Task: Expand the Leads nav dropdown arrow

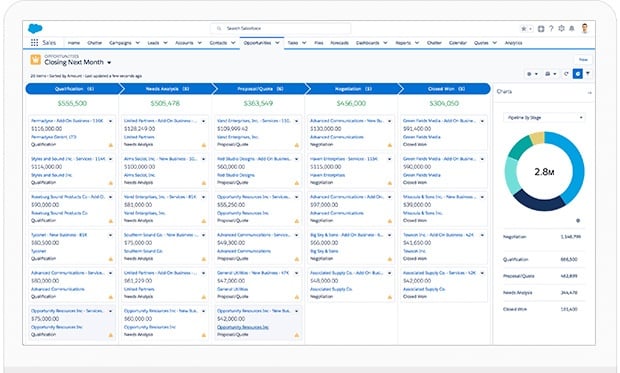Action: coord(165,43)
